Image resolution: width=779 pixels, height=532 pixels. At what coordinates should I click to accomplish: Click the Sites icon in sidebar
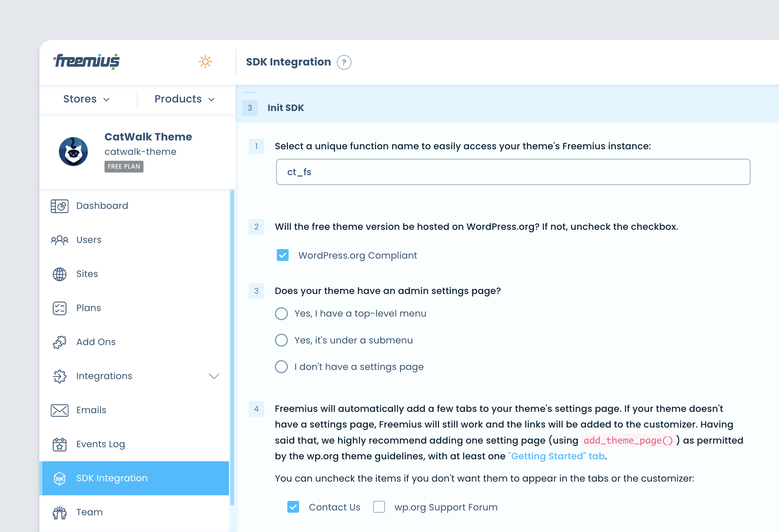pyautogui.click(x=59, y=274)
